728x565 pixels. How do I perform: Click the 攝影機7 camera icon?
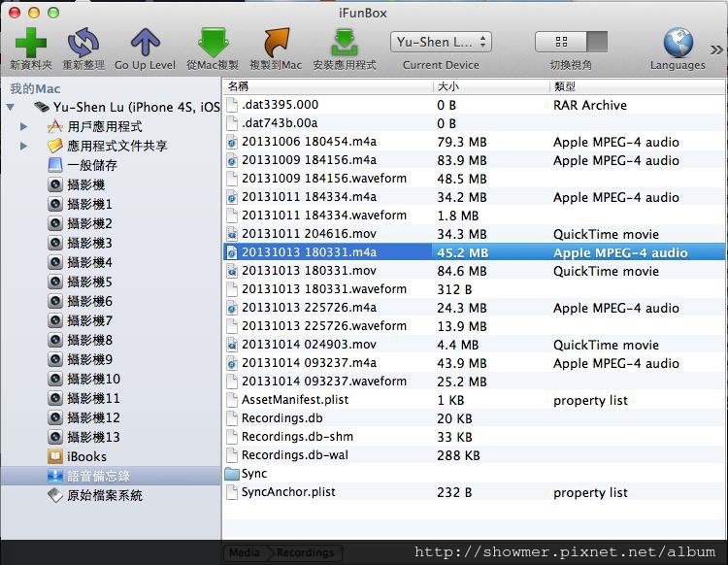click(55, 320)
